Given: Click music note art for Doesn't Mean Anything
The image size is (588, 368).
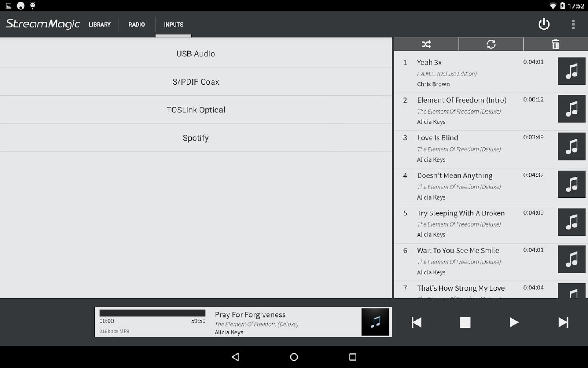Looking at the screenshot, I should [x=572, y=184].
